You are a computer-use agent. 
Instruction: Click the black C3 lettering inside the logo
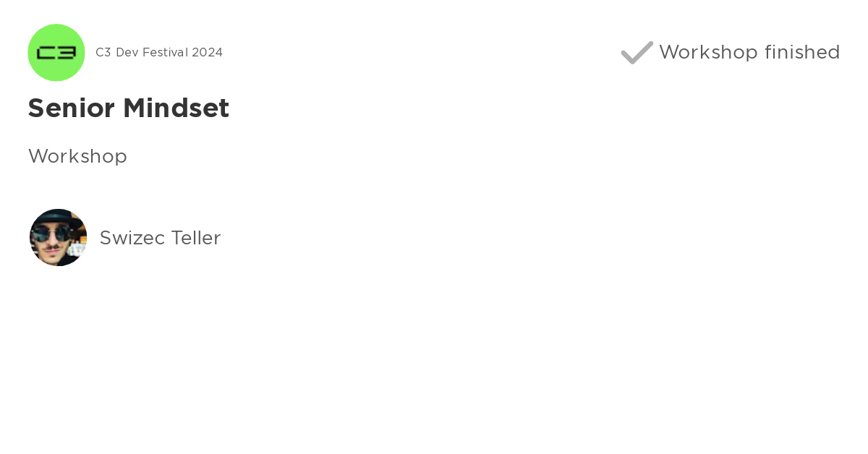coord(56,53)
